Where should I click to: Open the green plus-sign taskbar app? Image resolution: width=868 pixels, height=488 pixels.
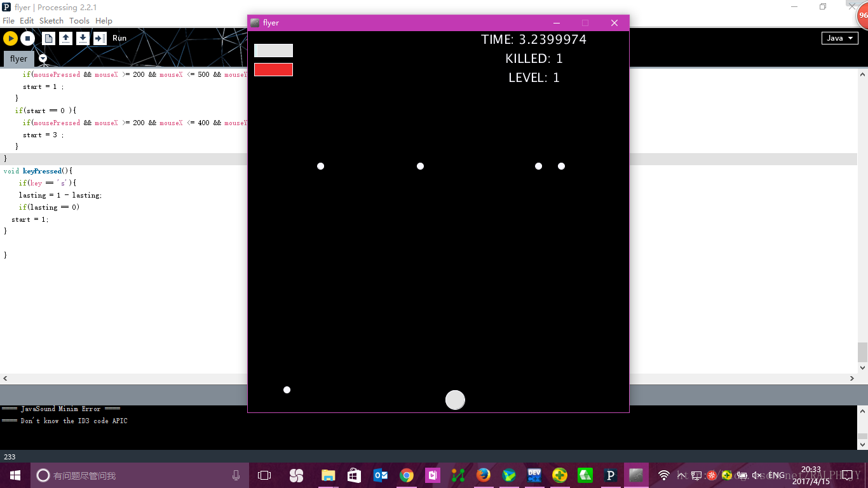[560, 475]
